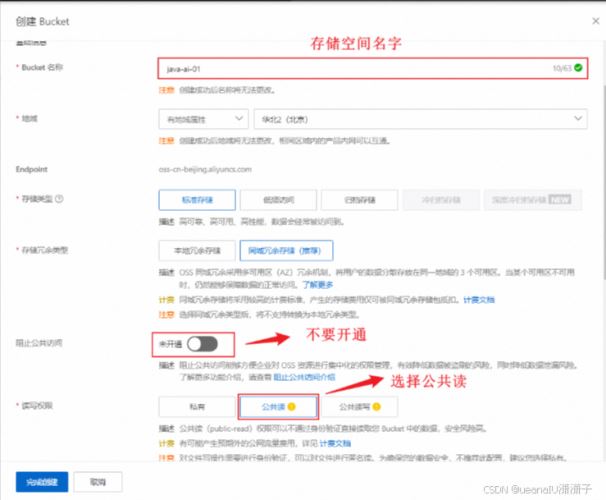Select 公共读 read/write permission
Screen dimensions: 606x500
[x=278, y=406]
